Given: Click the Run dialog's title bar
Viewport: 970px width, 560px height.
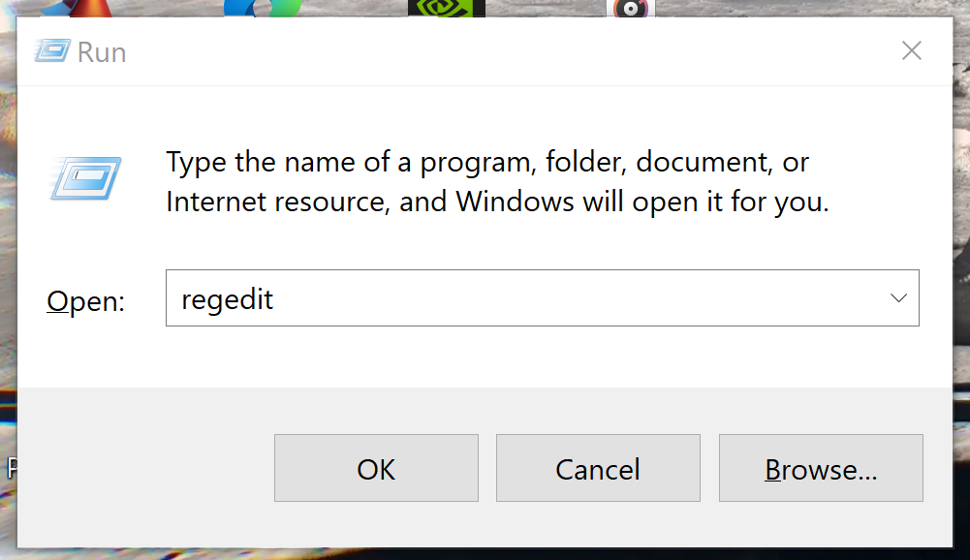Looking at the screenshot, I should point(485,50).
